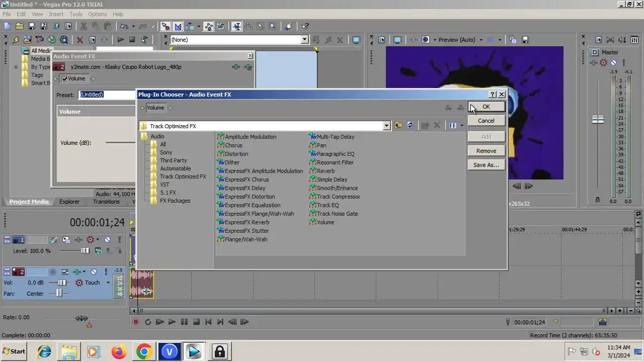This screenshot has height=362, width=644.
Task: Open the trimmer (None) history dropdown
Action: point(304,40)
